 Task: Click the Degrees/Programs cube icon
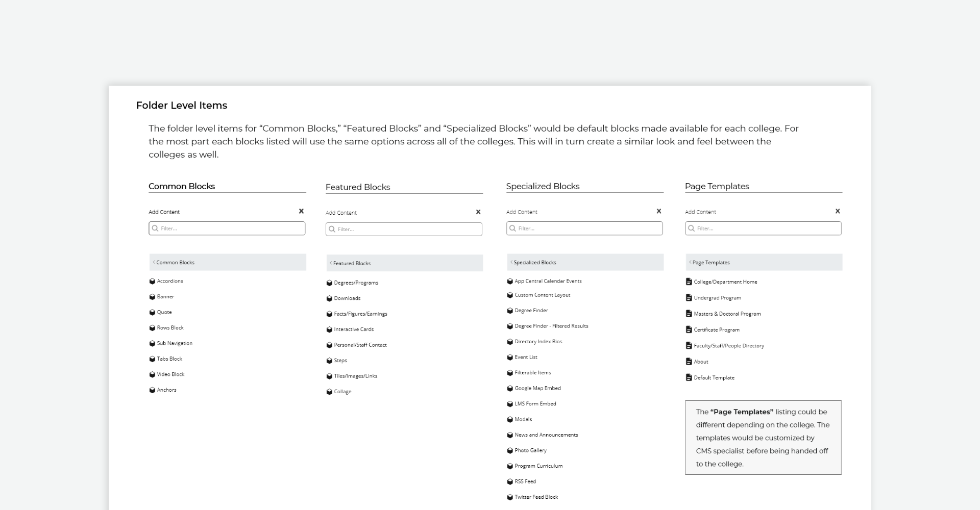click(329, 283)
